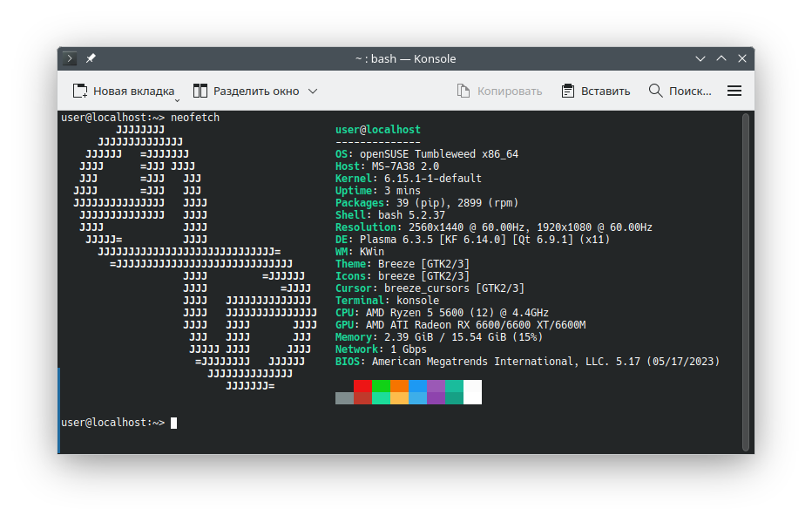
Task: Click the 'Icons: breeze [GTK2/3]' line
Action: (403, 276)
